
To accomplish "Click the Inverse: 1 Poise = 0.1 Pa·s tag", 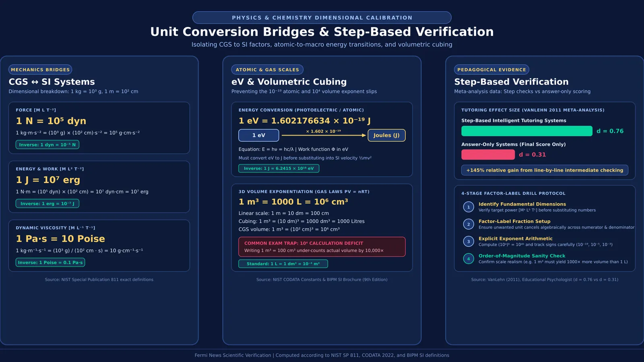I will pyautogui.click(x=50, y=262).
